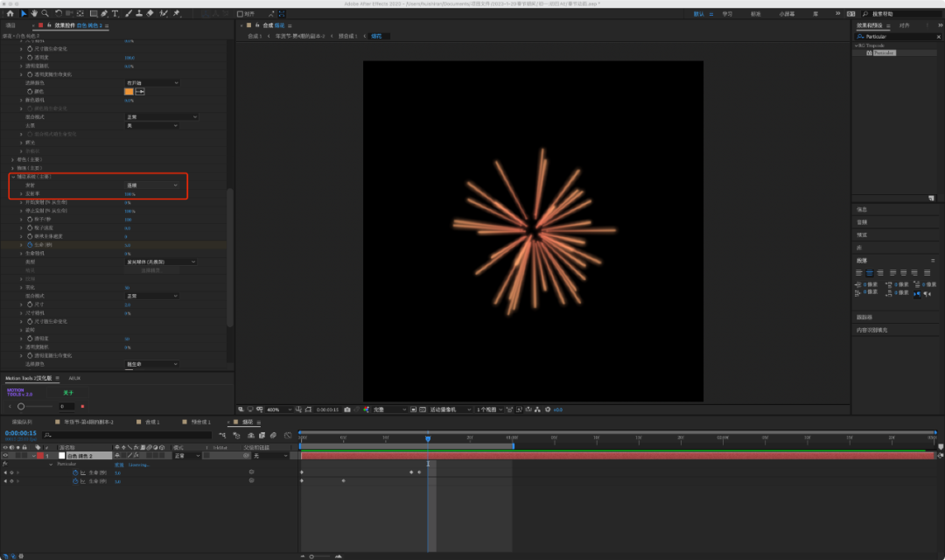Toggle the 对齐 snapping checkbox
This screenshot has width=945, height=560.
click(240, 14)
